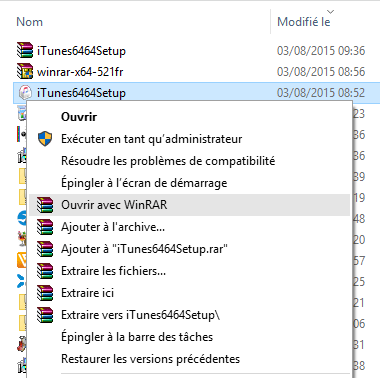This screenshot has width=380, height=378.
Task: Click WinRAR icon beside Extraire les fichiers
Action: (x=45, y=271)
